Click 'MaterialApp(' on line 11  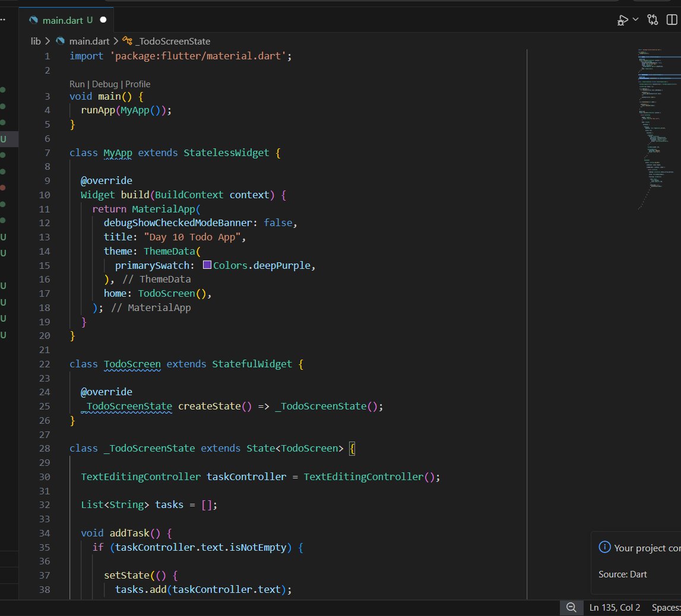[166, 209]
